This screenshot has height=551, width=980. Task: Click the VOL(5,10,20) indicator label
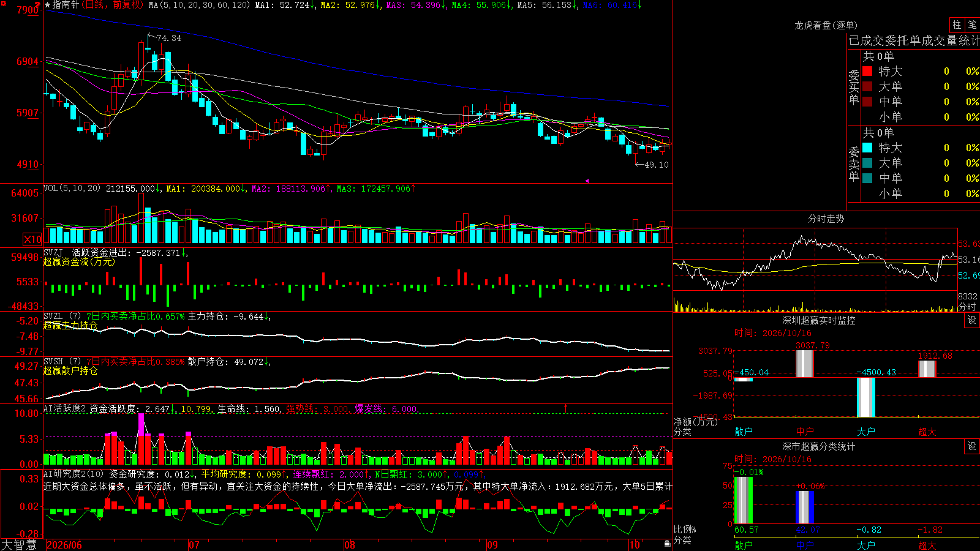click(72, 189)
